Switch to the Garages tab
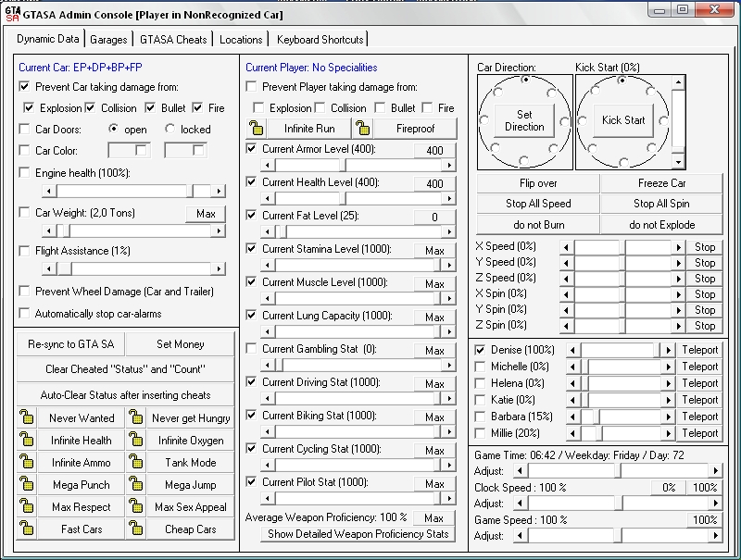 pyautogui.click(x=109, y=39)
